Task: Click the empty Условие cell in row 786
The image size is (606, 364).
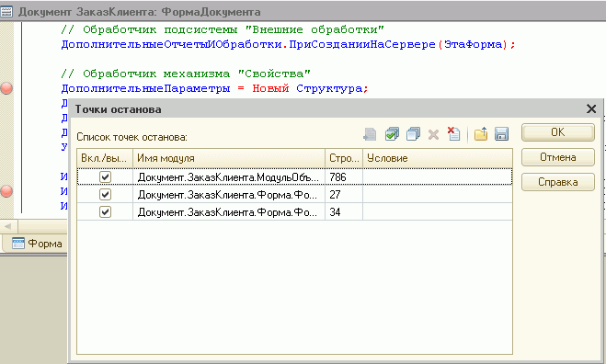Action: pyautogui.click(x=438, y=177)
